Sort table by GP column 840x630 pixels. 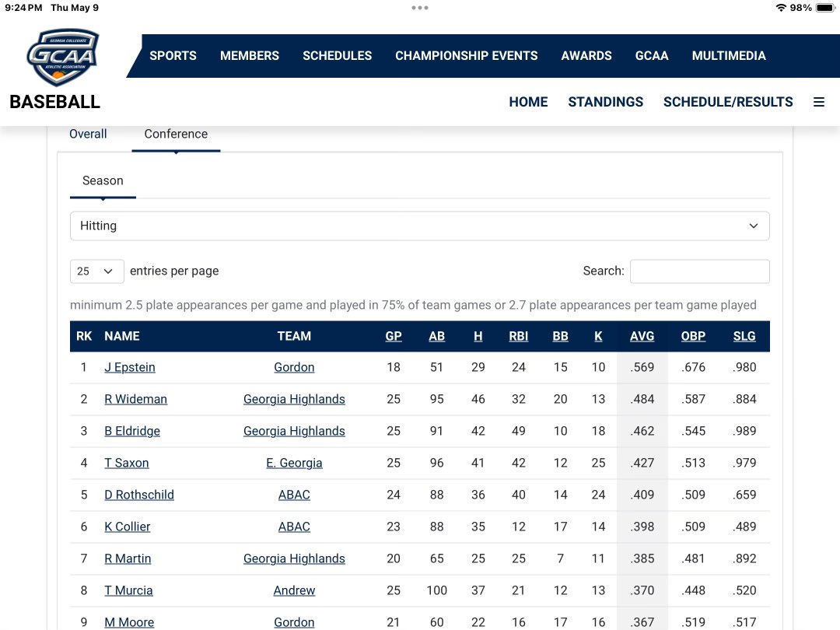pos(394,336)
